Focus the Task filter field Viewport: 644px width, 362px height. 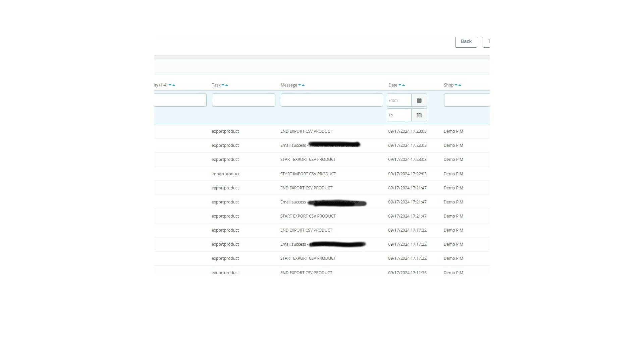click(244, 100)
